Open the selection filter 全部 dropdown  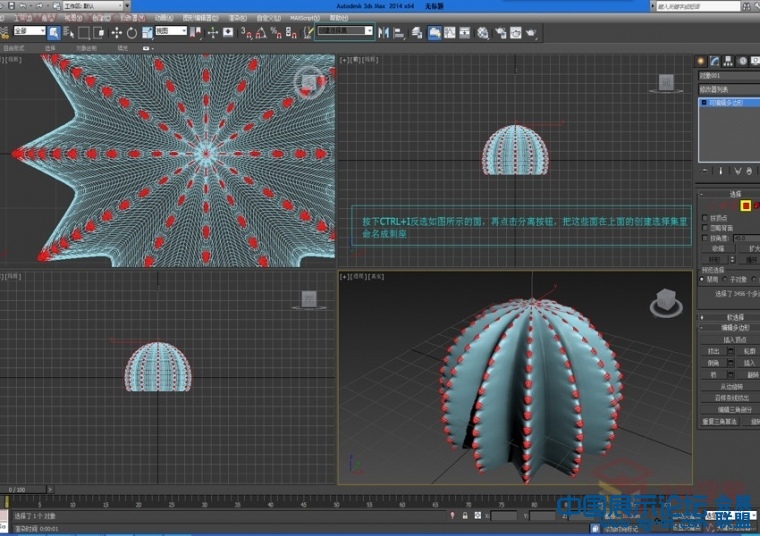(x=29, y=31)
